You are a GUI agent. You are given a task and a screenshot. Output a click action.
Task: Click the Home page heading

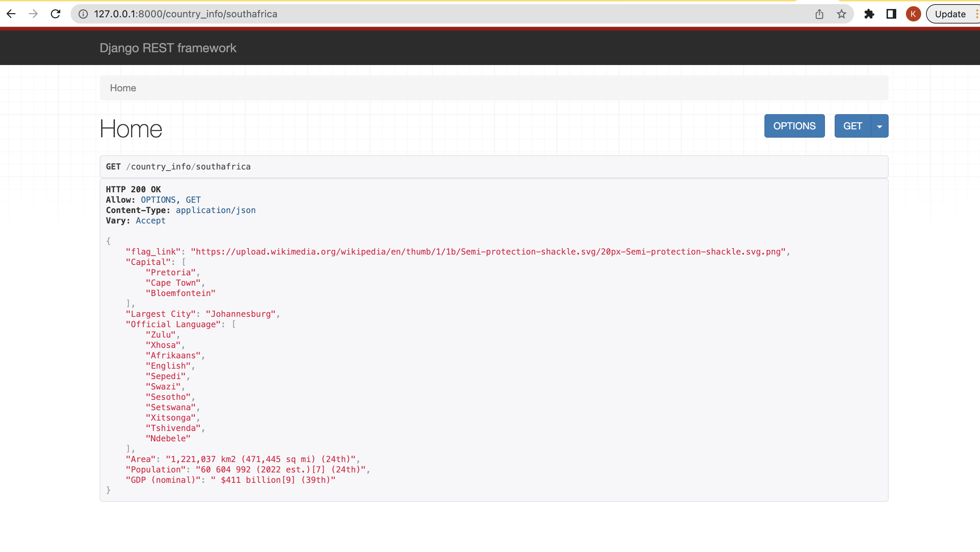pos(131,129)
